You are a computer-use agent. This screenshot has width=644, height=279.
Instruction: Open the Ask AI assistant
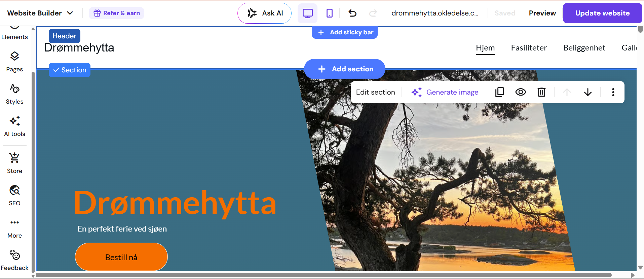point(264,13)
